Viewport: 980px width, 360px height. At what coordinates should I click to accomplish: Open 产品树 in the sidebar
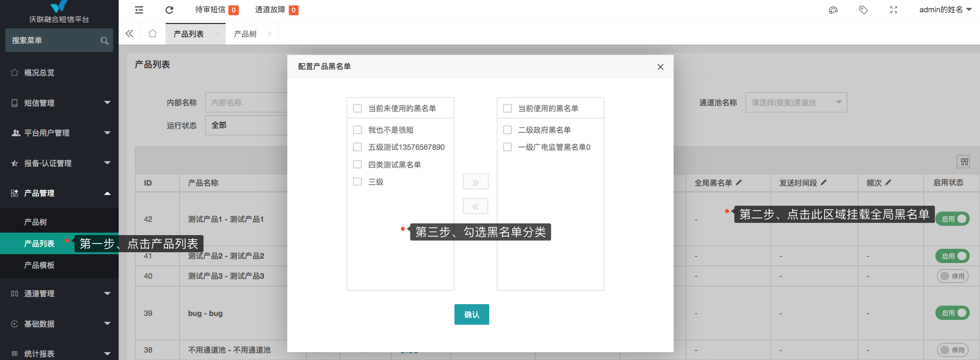point(59,222)
